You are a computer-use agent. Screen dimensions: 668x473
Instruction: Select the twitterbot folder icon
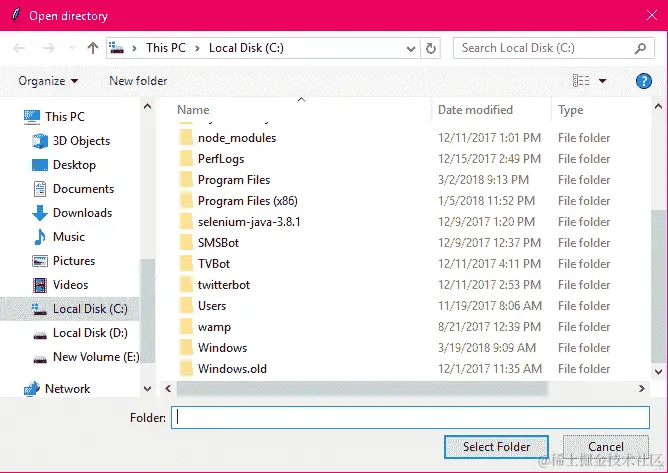coord(186,284)
